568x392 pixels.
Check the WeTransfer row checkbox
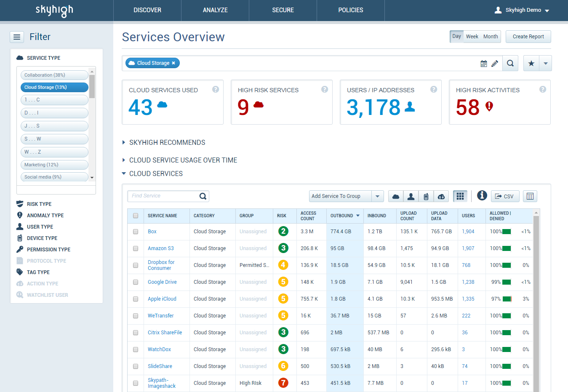136,316
